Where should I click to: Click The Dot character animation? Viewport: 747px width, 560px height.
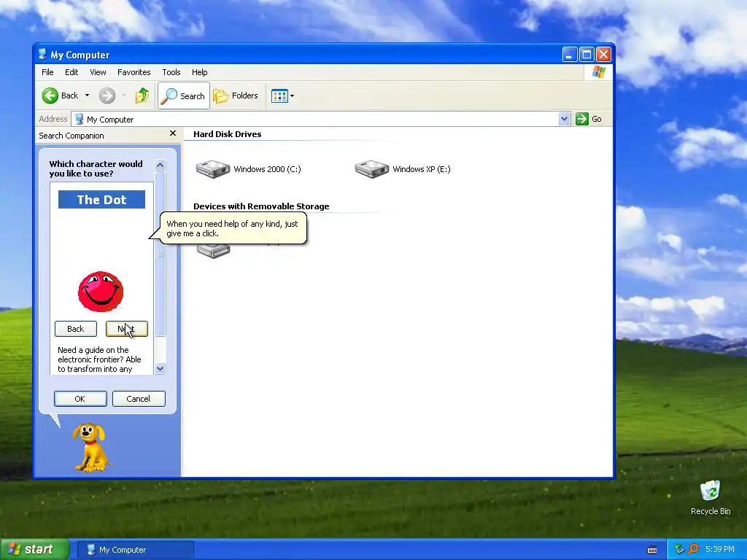(x=101, y=292)
